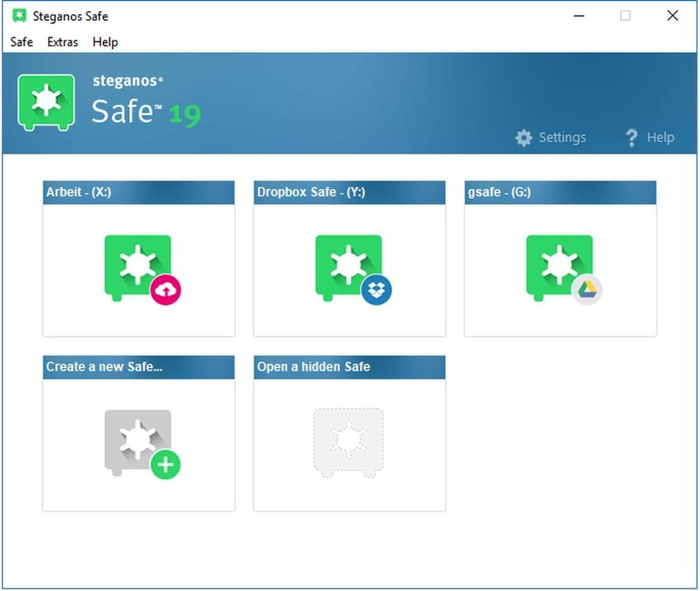Open the Dropbox Safe icon
The width and height of the screenshot is (700, 591).
point(353,269)
